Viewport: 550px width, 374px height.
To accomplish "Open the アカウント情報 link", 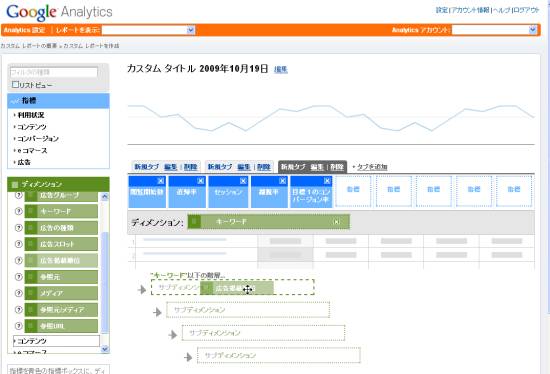I will (x=471, y=10).
